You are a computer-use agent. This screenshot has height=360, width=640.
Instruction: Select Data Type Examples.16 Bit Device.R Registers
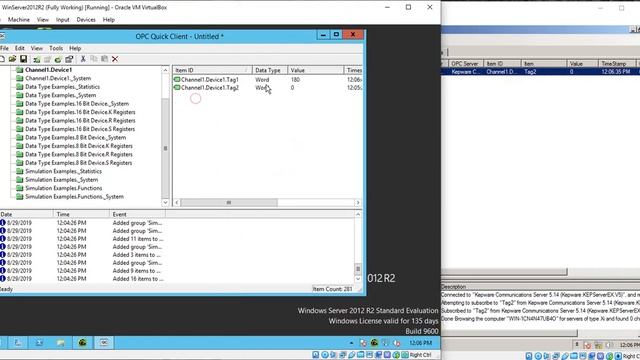click(x=80, y=121)
